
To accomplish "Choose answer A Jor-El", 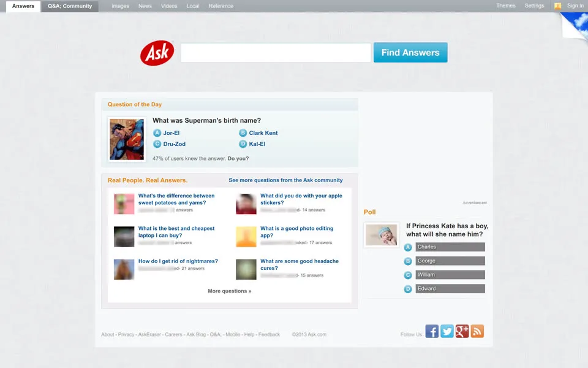I will [x=167, y=133].
